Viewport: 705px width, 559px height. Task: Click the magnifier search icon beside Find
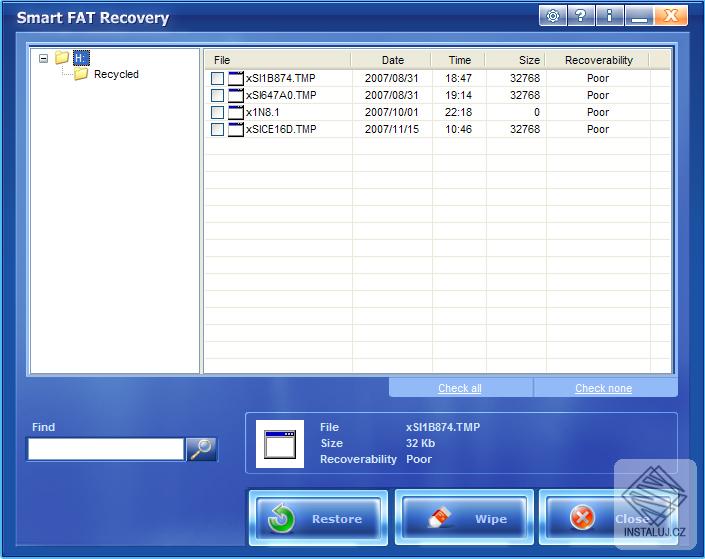point(201,449)
